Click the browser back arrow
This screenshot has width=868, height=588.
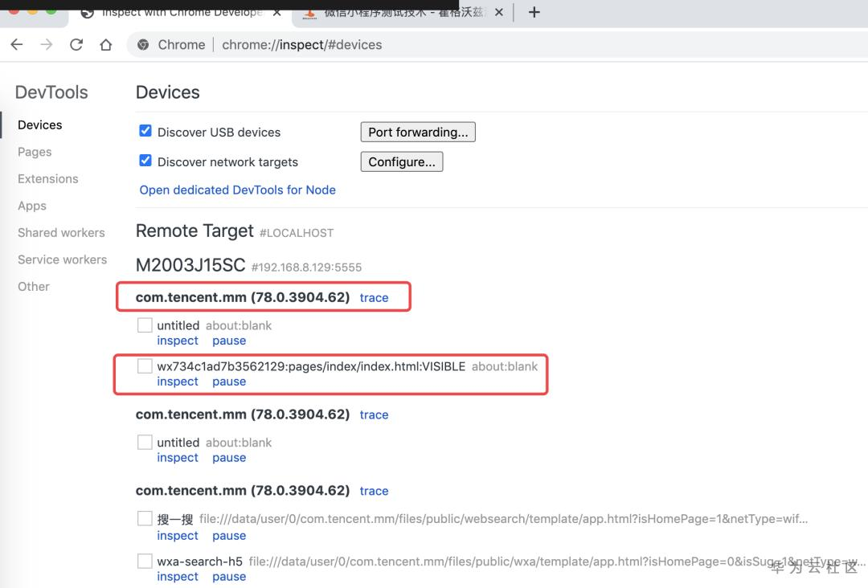click(17, 45)
